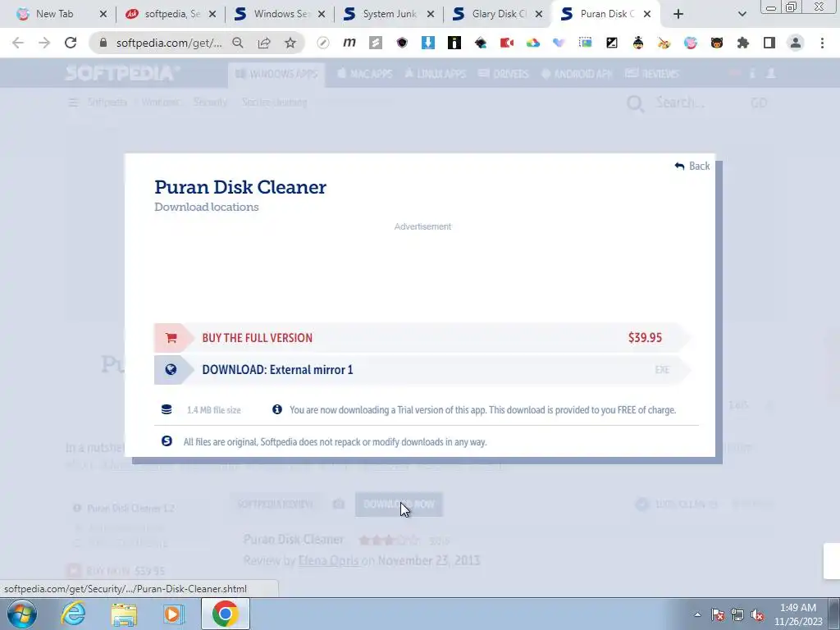Viewport: 840px width, 630px height.
Task: Open LINUX APPS menu item
Action: point(435,74)
